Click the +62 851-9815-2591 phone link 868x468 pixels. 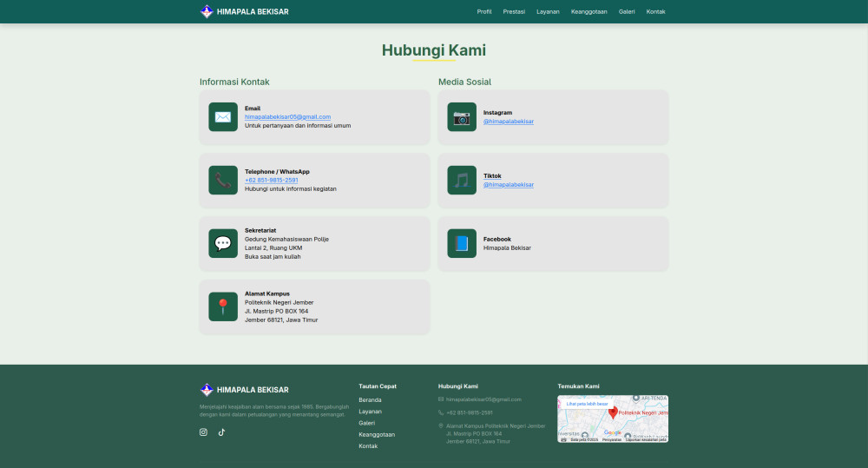click(x=271, y=180)
